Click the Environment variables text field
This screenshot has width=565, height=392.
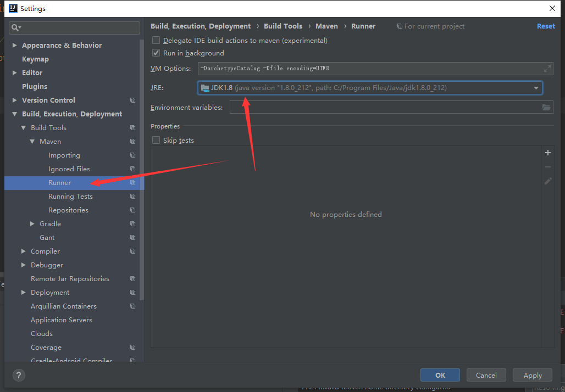coord(391,107)
